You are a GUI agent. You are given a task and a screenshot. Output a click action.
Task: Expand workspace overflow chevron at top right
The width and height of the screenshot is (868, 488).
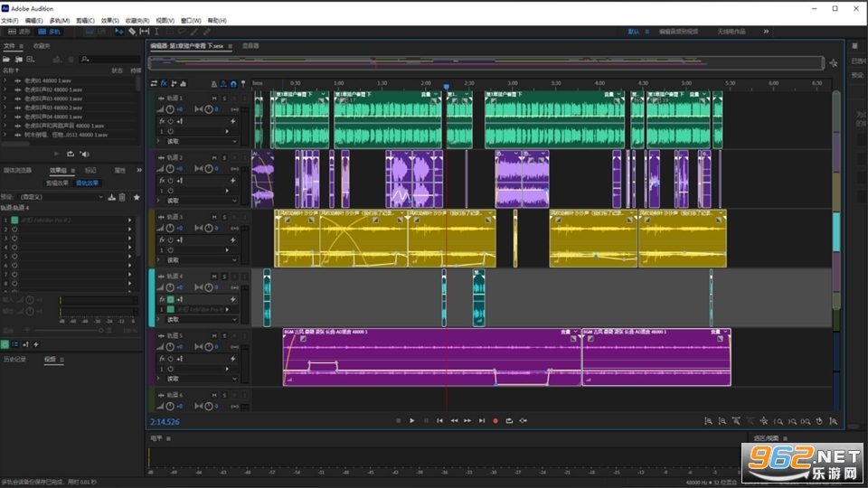766,32
